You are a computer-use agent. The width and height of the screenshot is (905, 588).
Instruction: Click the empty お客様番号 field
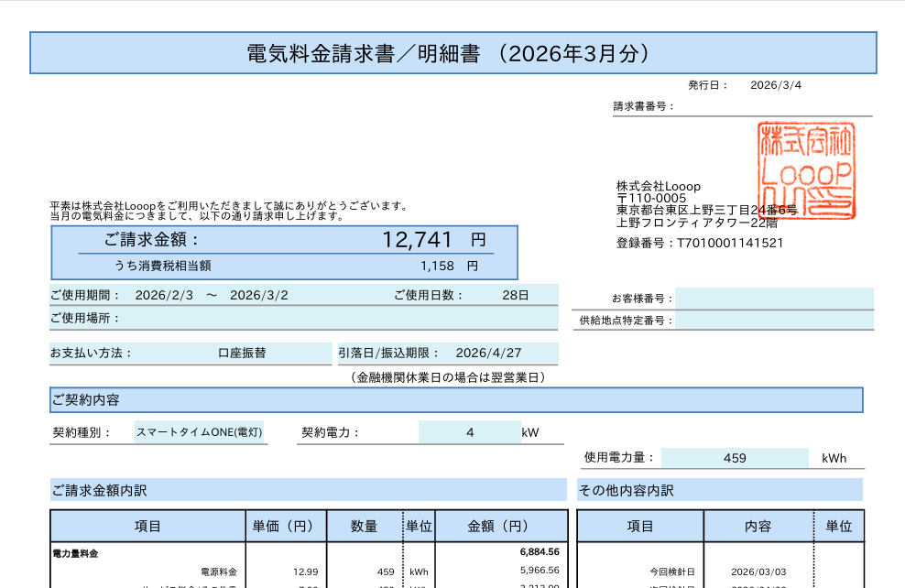click(774, 299)
